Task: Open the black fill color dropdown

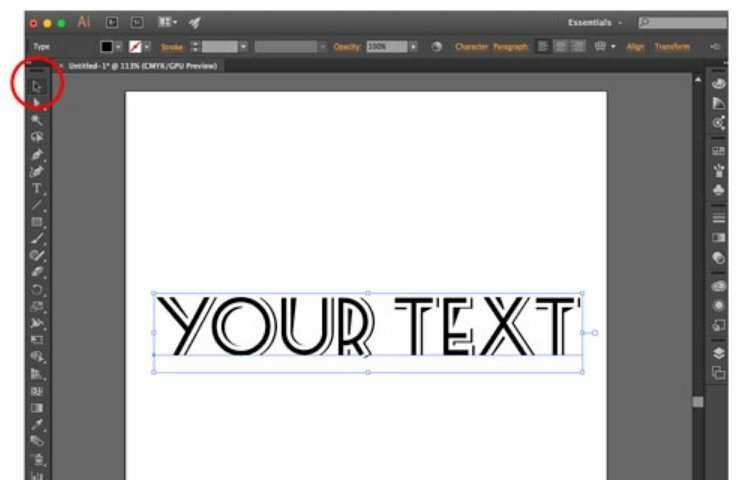Action: click(118, 47)
